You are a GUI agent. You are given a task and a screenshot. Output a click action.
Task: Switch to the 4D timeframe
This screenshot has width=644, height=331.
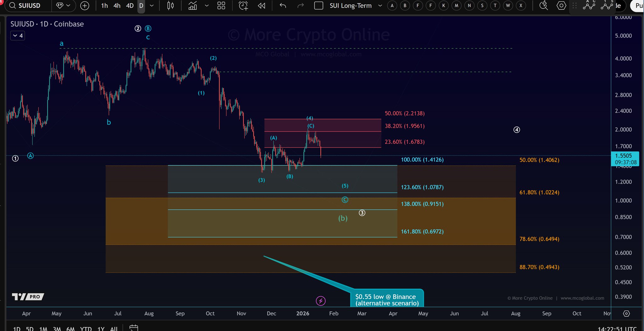point(130,6)
